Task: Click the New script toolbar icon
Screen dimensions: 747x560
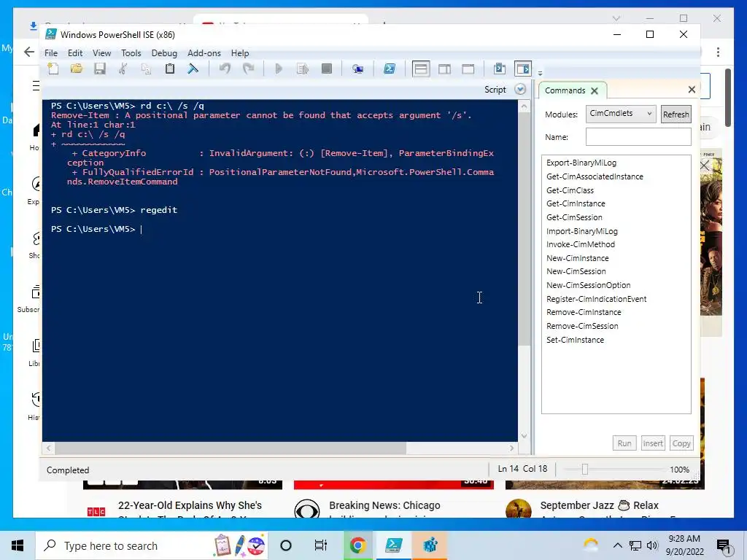Action: point(53,69)
